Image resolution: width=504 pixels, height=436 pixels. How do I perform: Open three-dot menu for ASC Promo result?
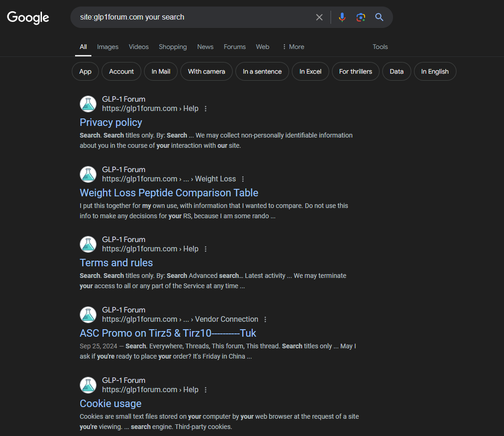pos(265,319)
